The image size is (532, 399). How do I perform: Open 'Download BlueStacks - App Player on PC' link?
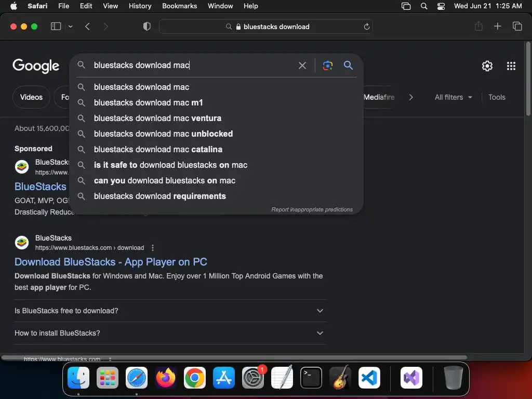tap(111, 262)
